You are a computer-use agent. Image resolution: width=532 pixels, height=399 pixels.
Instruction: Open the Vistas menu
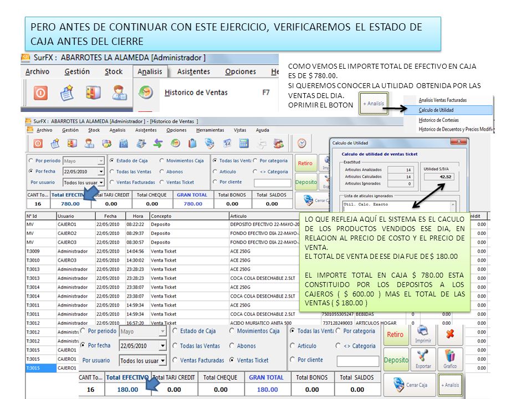[x=240, y=130]
